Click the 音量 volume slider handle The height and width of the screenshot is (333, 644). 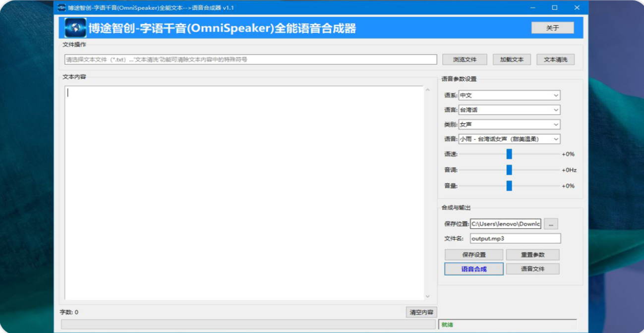[x=509, y=186]
